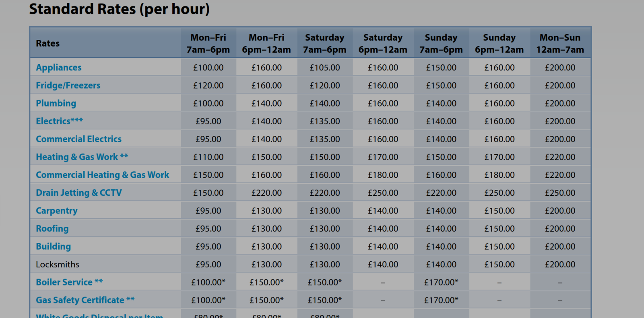Click the Locksmiths row label
This screenshot has height=318, width=644.
click(58, 265)
